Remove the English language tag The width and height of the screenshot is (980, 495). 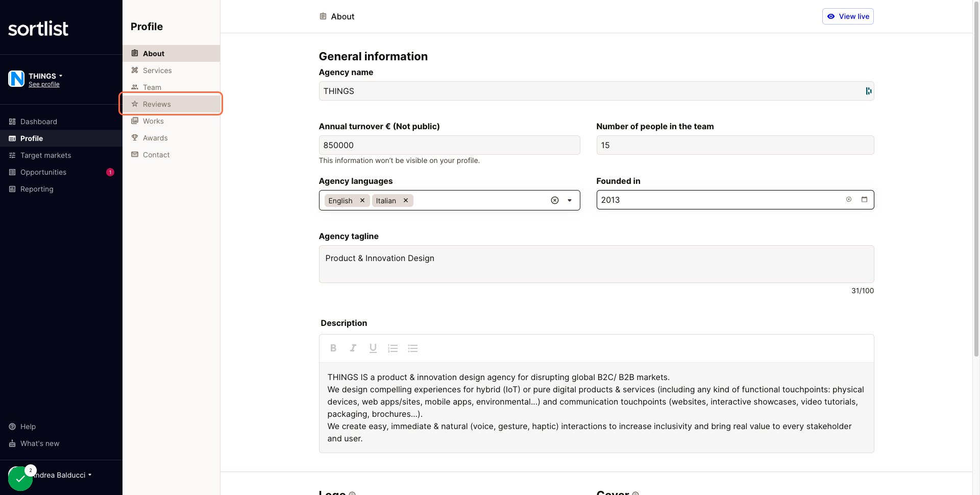362,200
